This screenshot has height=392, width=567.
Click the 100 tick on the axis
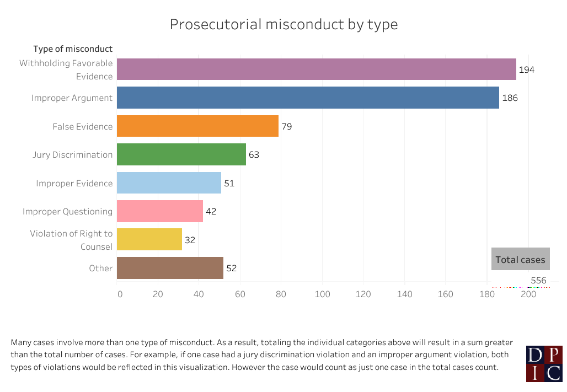click(x=322, y=294)
